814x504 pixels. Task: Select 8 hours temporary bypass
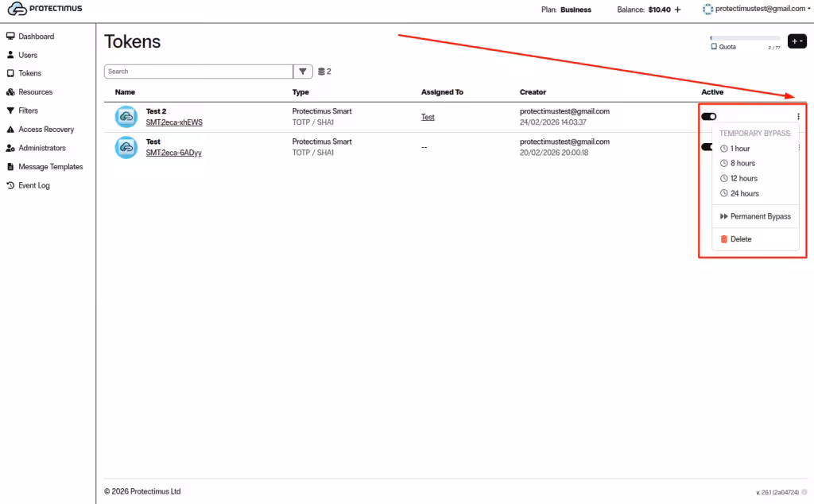point(755,163)
